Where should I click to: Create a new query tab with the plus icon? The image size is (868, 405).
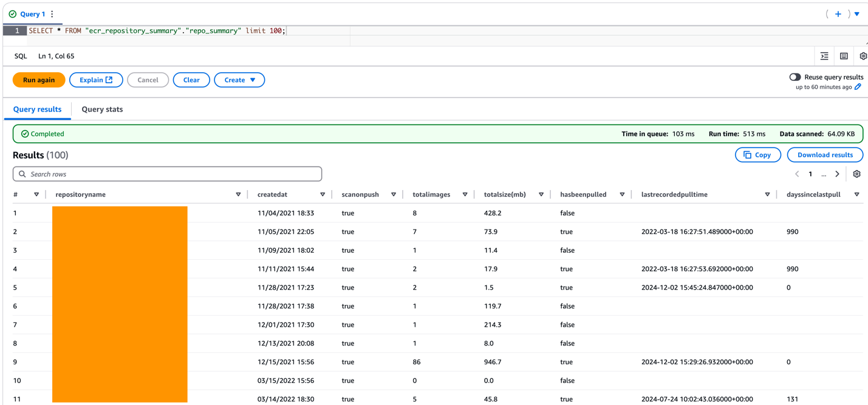click(x=838, y=13)
